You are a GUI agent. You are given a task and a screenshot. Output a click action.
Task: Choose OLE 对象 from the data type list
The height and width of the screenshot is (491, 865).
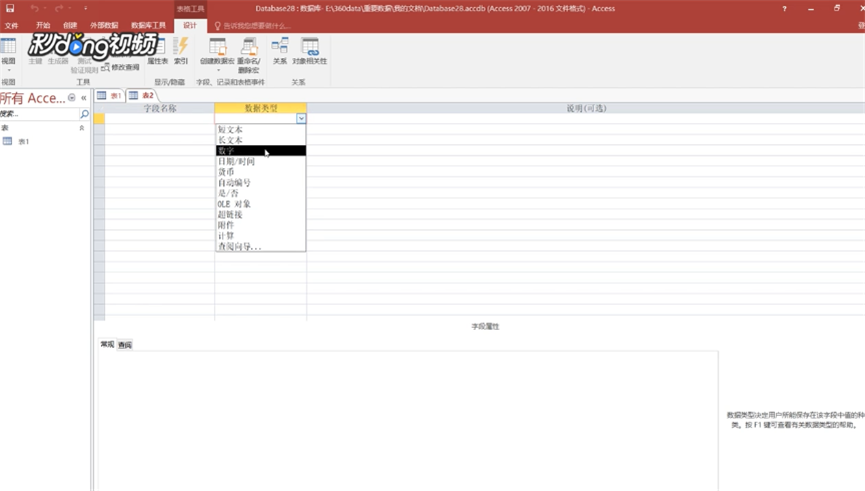point(260,204)
